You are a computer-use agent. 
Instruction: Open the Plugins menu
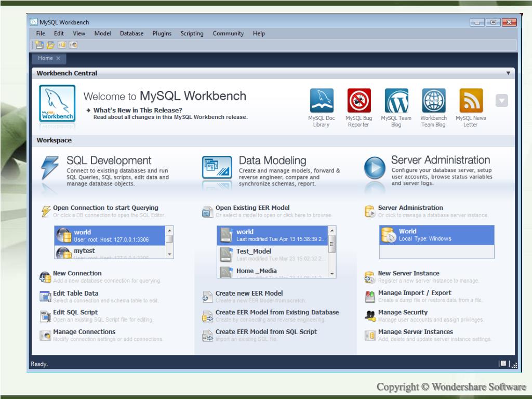click(162, 33)
